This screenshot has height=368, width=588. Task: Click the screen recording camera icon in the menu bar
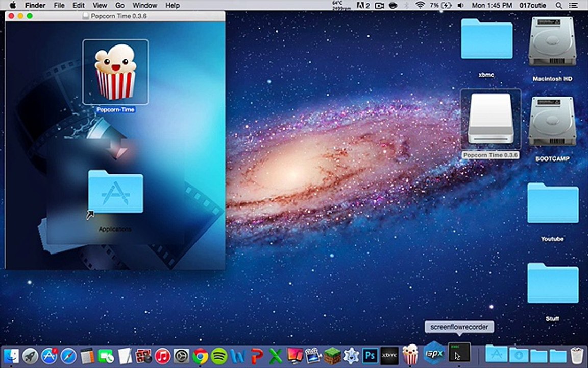coord(380,5)
